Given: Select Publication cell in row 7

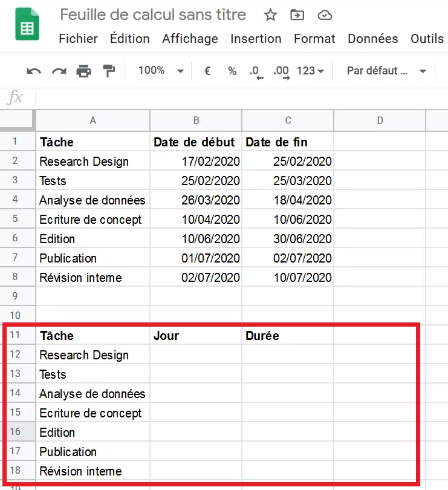Looking at the screenshot, I should (93, 258).
